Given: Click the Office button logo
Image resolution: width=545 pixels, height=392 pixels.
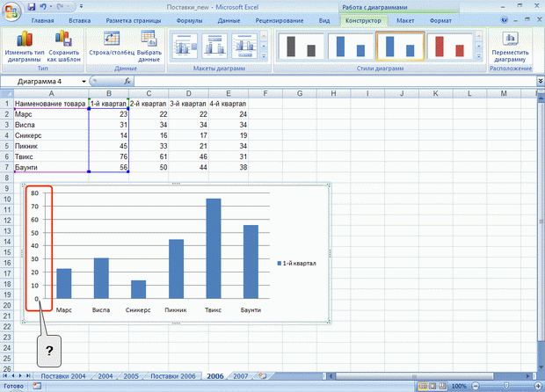Looking at the screenshot, I should click(x=11, y=11).
